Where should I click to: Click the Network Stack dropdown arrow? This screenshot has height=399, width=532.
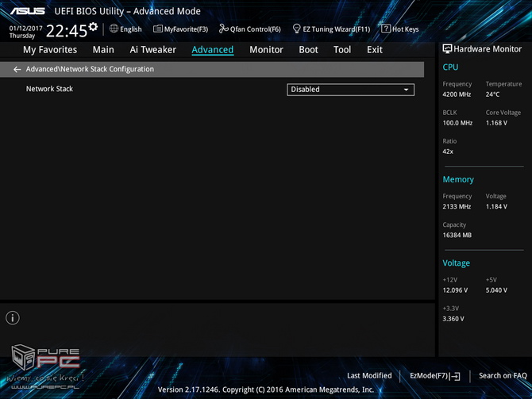[406, 90]
